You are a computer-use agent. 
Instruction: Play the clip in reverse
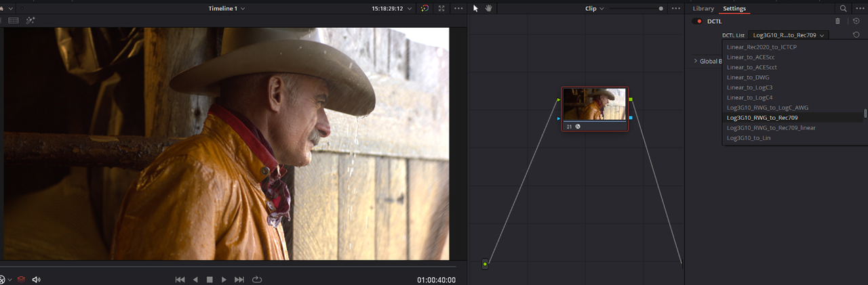tap(195, 279)
